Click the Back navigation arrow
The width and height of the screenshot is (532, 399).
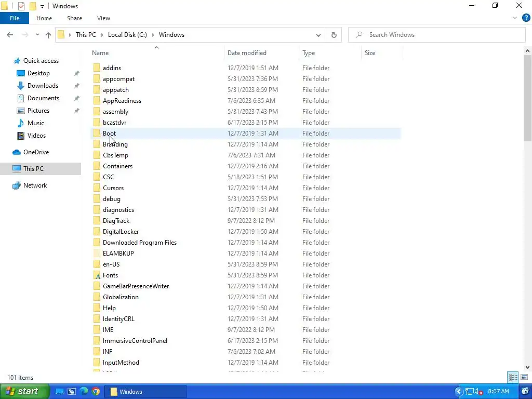pos(10,35)
